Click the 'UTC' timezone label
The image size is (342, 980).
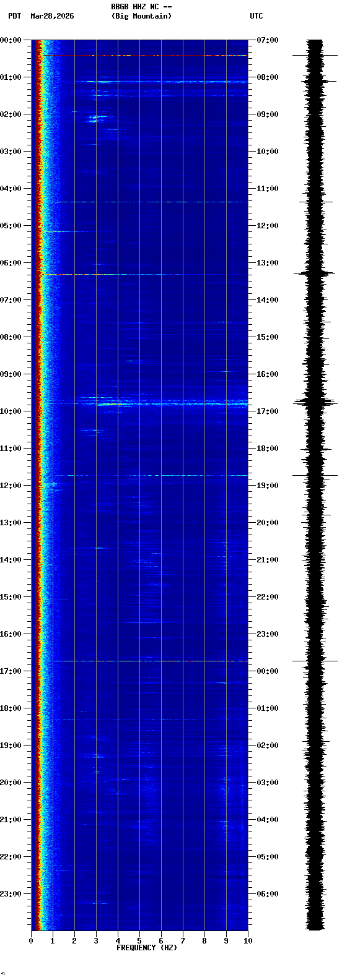[256, 16]
